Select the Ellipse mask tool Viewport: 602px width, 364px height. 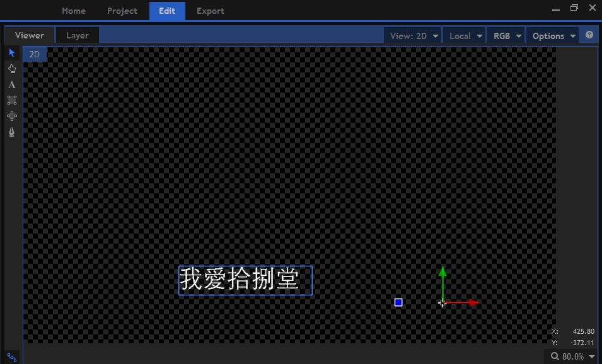[x=12, y=116]
